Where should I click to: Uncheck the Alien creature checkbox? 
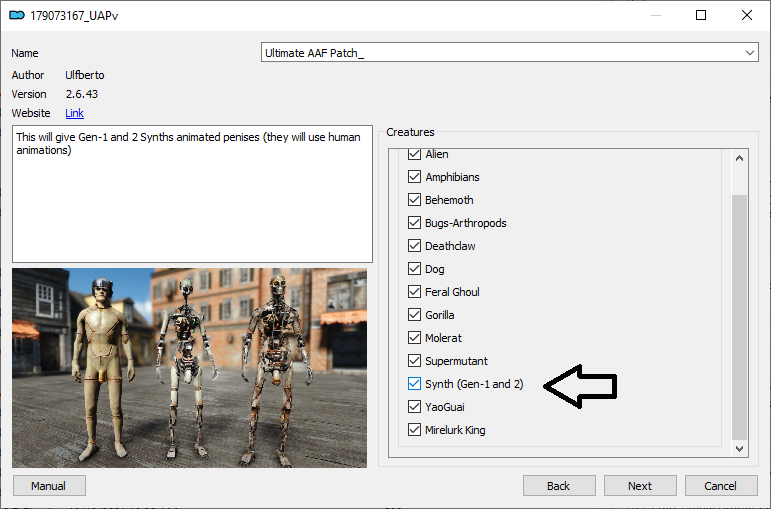point(414,154)
